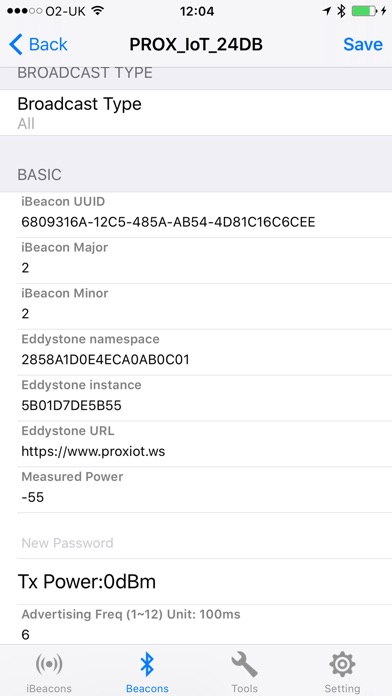
Task: Tap the battery indicator icon
Action: 364,11
